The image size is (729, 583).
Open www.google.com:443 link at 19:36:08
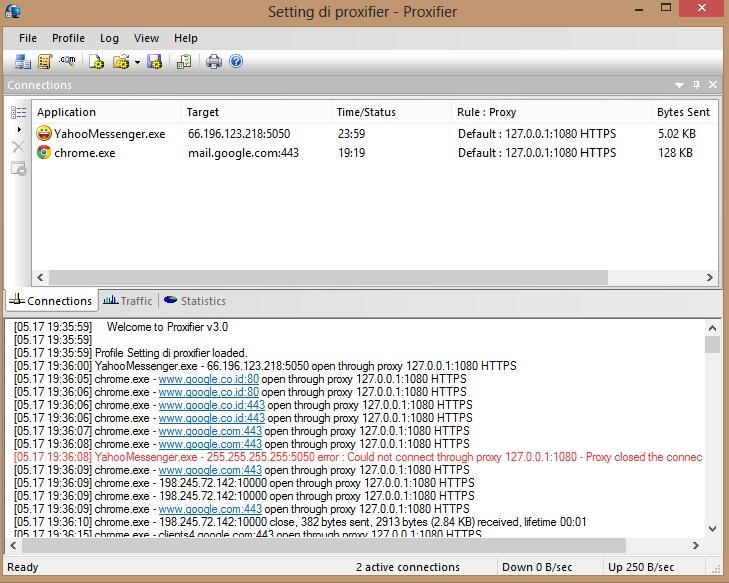210,444
